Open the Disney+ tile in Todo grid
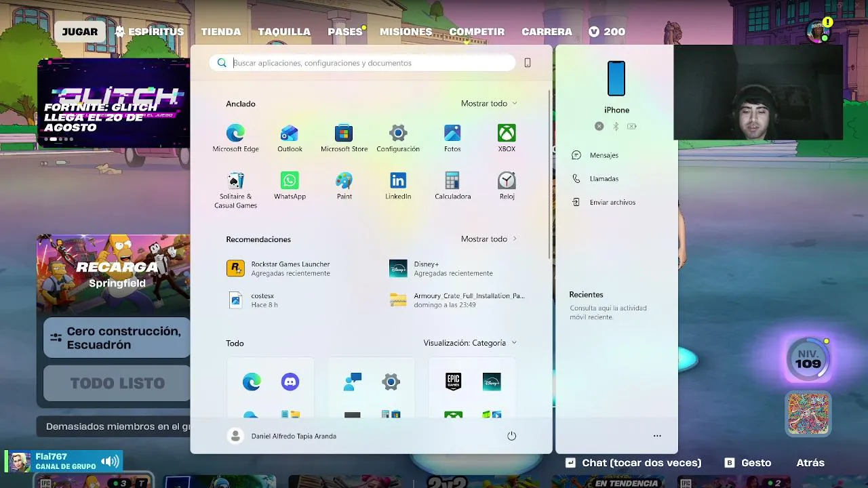Image resolution: width=868 pixels, height=488 pixels. [492, 382]
